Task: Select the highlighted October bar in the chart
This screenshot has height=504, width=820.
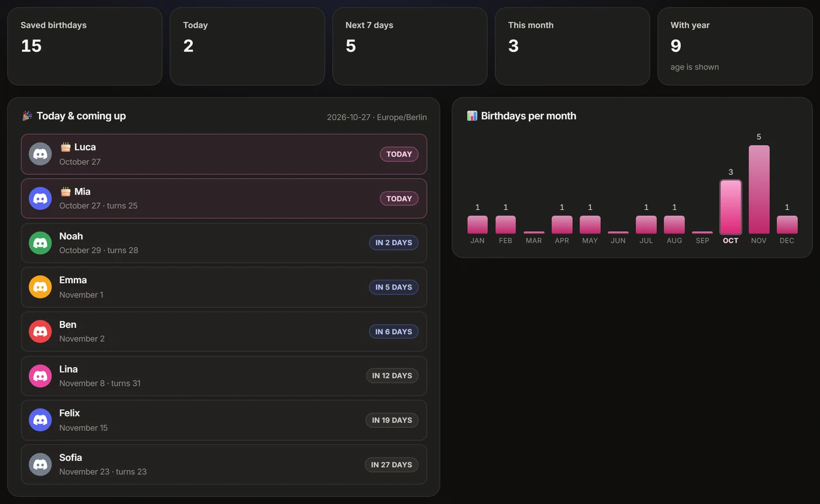Action: click(730, 207)
